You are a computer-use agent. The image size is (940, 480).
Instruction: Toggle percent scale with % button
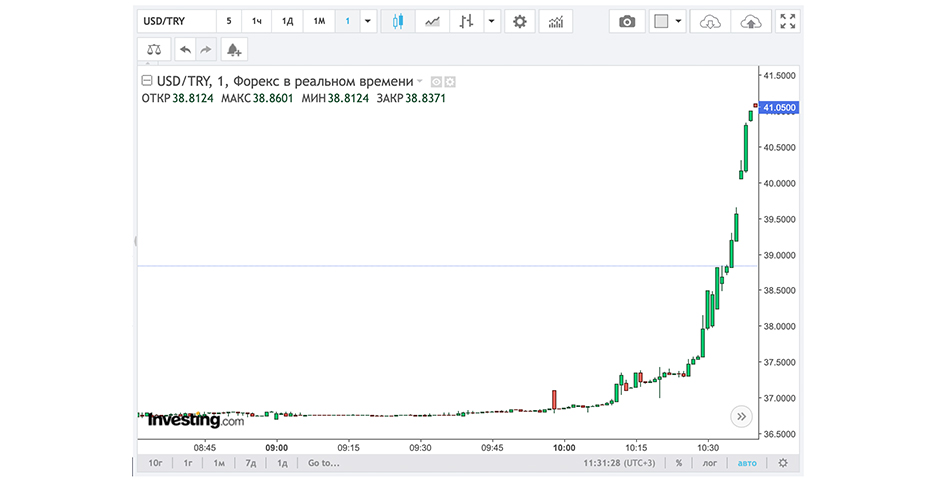679,463
